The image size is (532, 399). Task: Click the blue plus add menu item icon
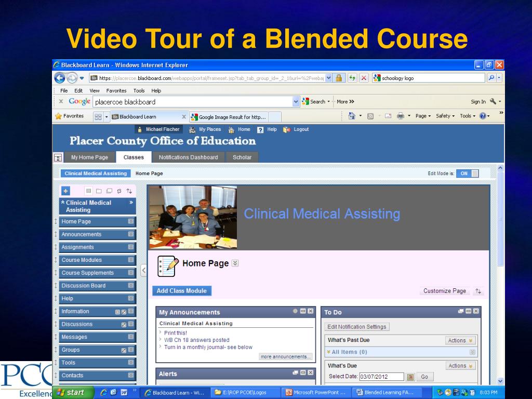click(x=66, y=191)
